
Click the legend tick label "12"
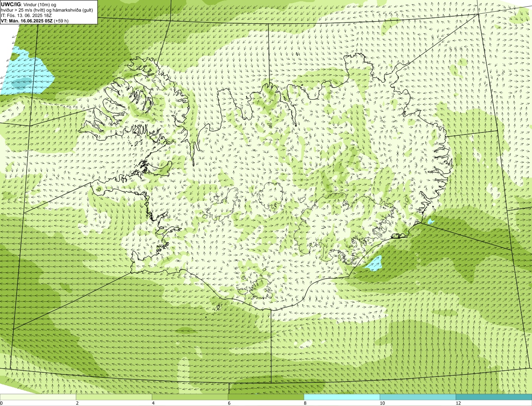click(458, 403)
